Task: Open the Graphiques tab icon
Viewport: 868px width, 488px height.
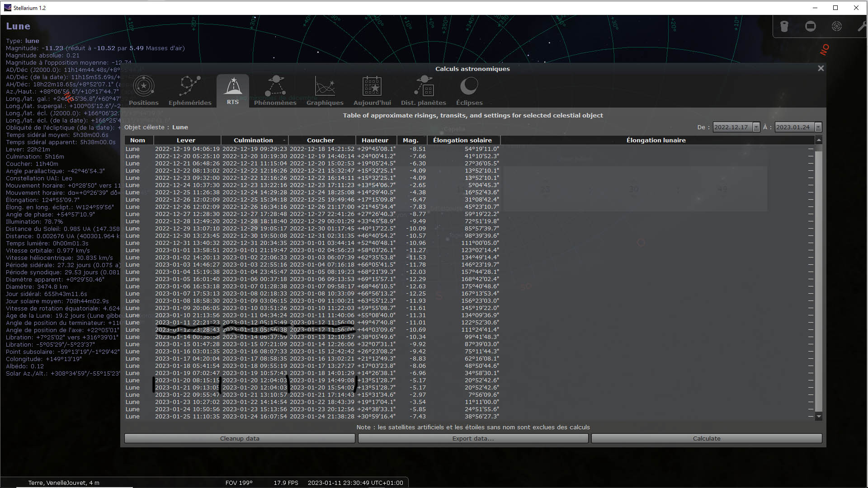Action: pos(325,90)
